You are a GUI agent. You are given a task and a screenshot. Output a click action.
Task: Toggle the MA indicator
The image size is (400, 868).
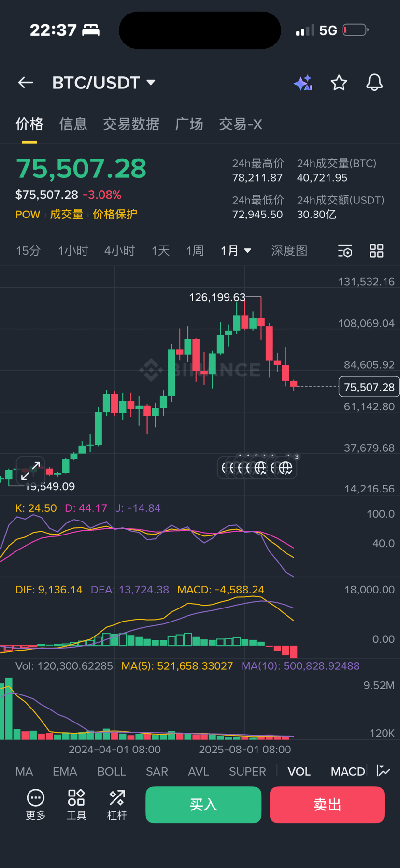[24, 771]
